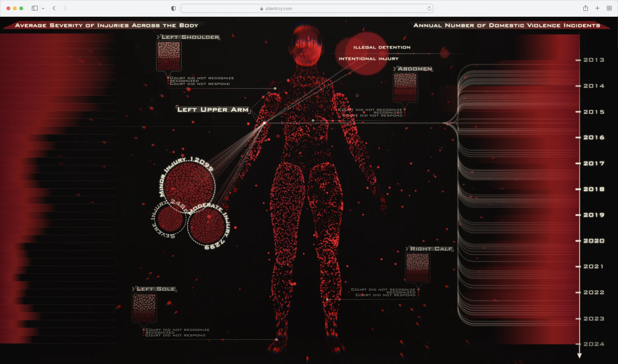The height and width of the screenshot is (364, 618).
Task: Jump to the 2019 timeline marker
Action: point(594,215)
